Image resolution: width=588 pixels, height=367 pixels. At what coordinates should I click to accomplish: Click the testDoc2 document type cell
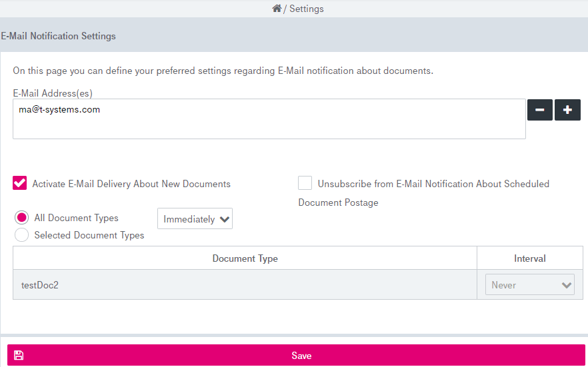coord(245,284)
